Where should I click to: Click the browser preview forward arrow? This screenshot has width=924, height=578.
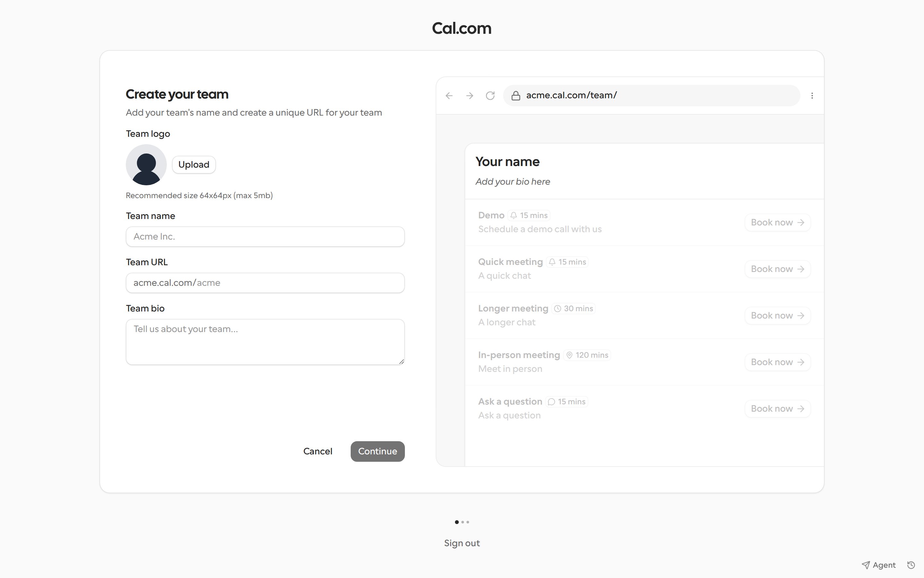(470, 96)
